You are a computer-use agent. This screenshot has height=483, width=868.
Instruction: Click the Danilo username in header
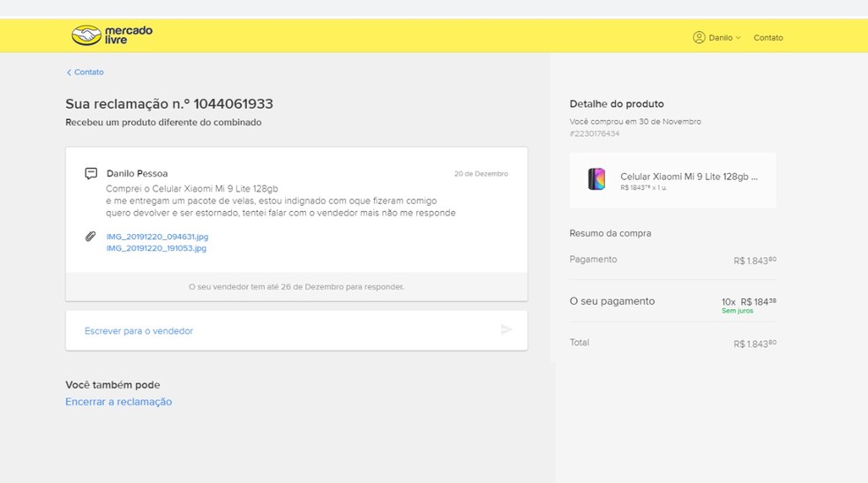click(721, 38)
